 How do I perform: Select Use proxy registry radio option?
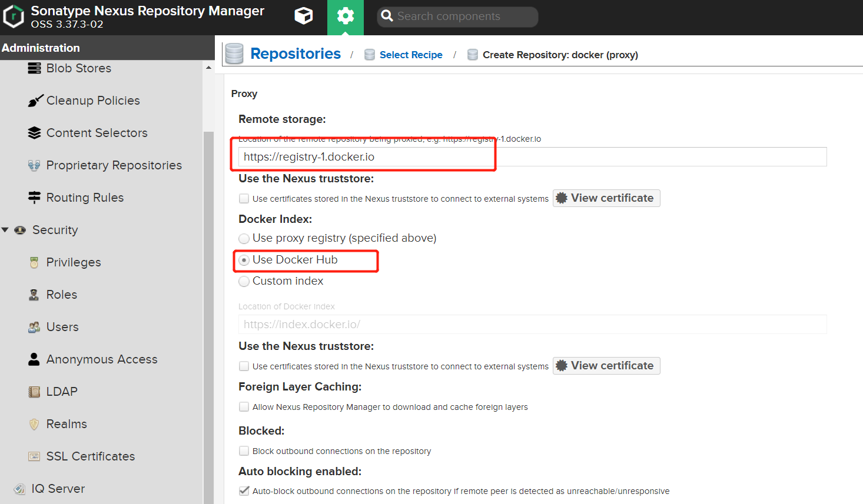coord(244,238)
